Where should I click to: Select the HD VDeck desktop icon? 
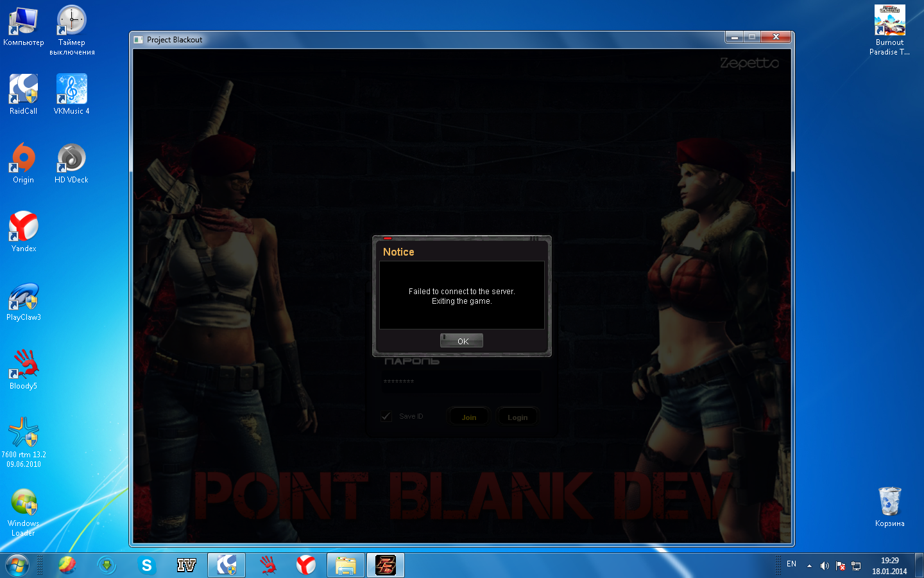click(x=72, y=163)
